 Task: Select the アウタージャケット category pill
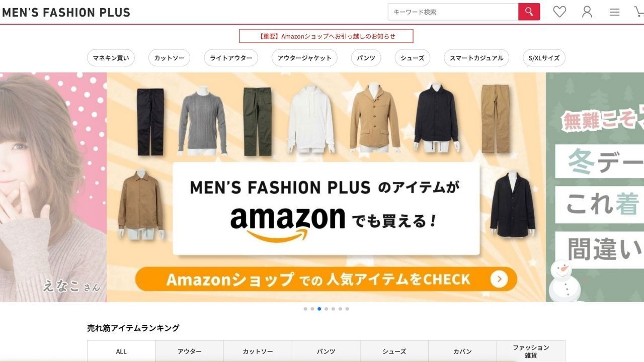click(x=304, y=58)
